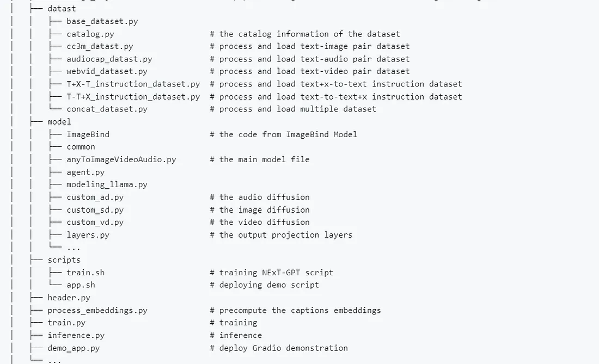Click custom_sd.py image diffusion file
Screen dimensions: 599x364
[x=95, y=210]
